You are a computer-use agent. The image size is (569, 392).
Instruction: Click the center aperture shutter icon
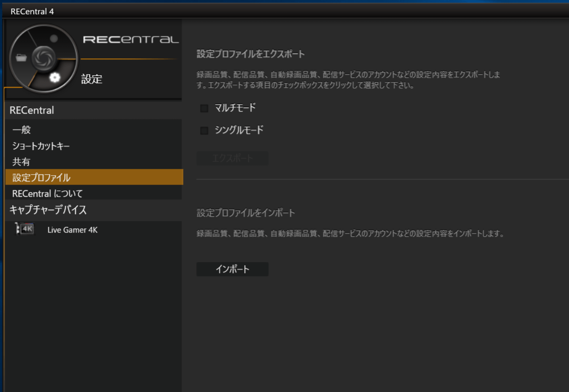(42, 58)
